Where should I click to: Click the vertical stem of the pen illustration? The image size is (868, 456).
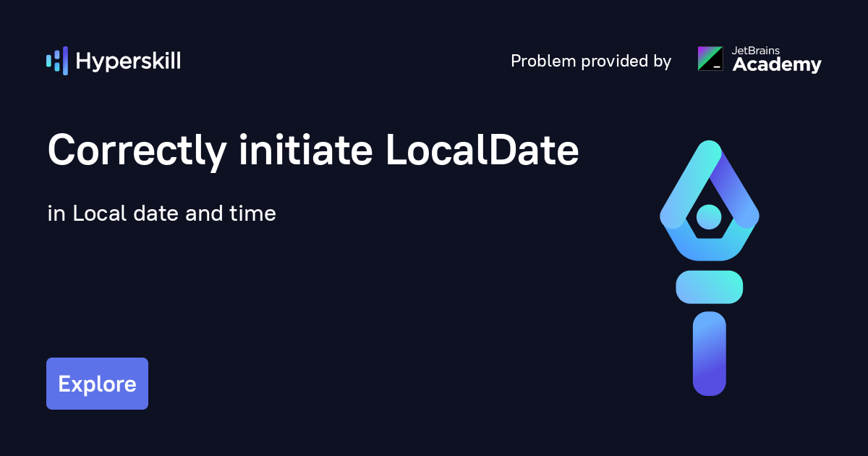tap(709, 353)
